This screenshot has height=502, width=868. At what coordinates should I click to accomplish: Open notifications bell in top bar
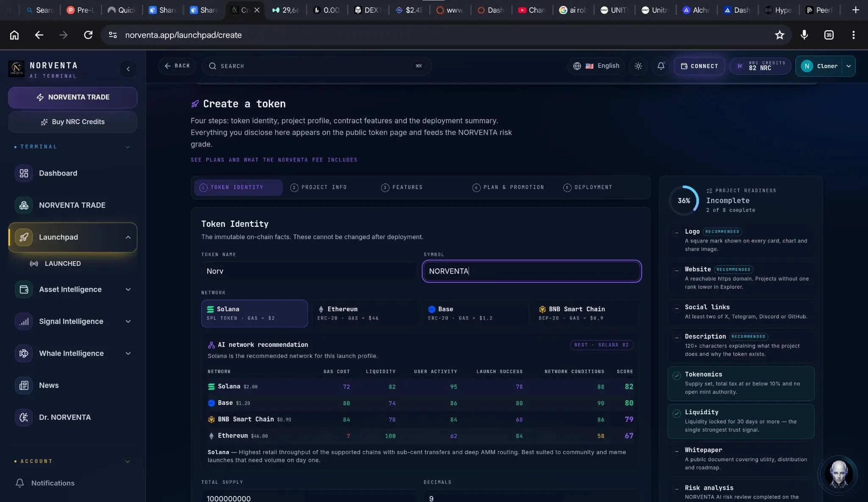pyautogui.click(x=661, y=66)
